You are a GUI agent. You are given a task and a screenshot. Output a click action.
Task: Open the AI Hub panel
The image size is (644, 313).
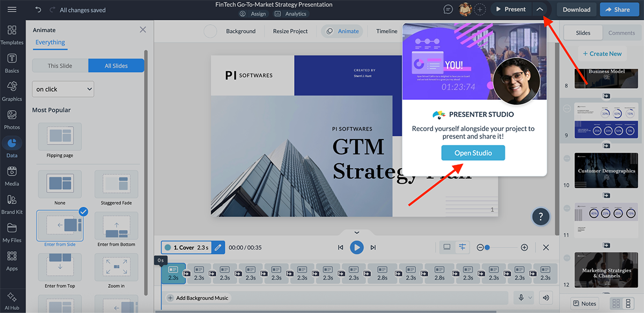12,299
